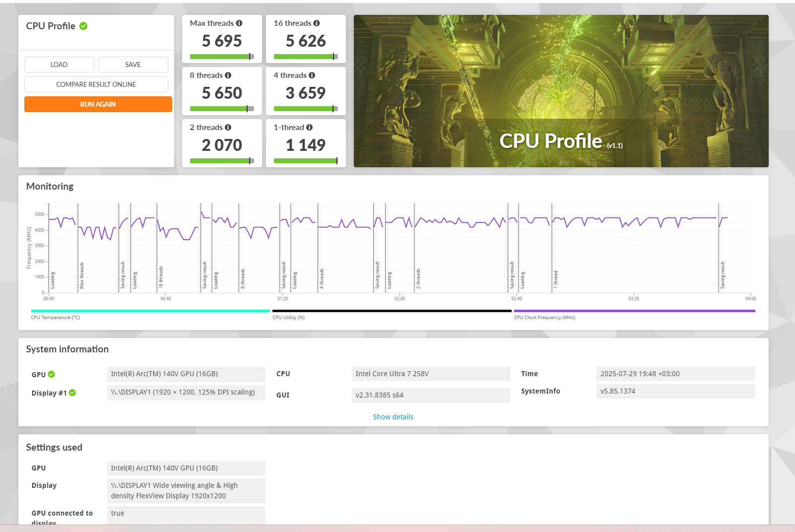Click the Max threads score 5 695
This screenshot has height=532, width=795.
pyautogui.click(x=222, y=41)
